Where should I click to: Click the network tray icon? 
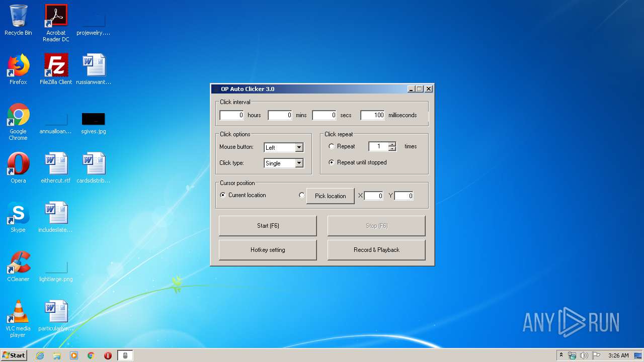coord(572,355)
